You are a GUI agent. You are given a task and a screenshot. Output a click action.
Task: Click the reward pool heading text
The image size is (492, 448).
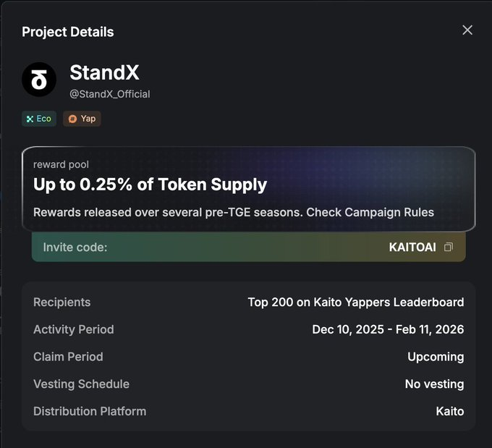coord(150,185)
